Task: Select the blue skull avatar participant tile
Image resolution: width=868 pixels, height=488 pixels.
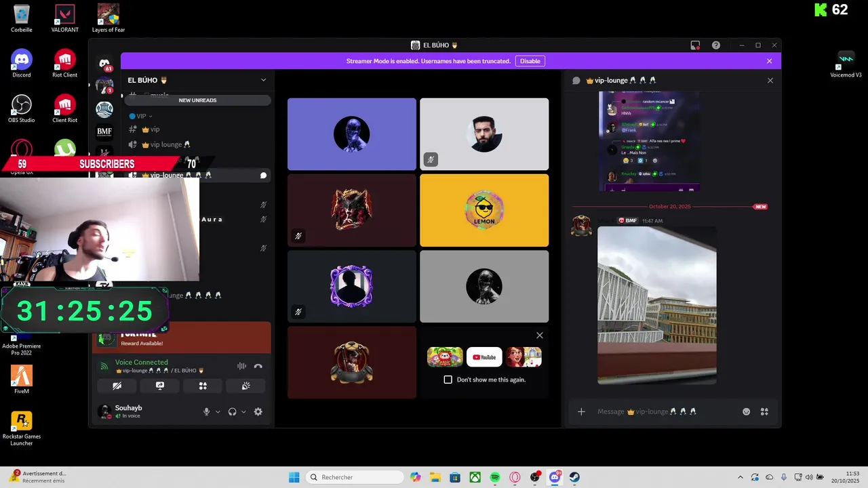Action: (351, 134)
